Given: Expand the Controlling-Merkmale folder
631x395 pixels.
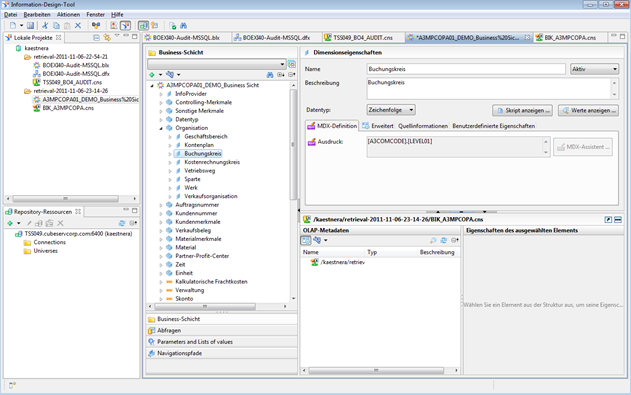Looking at the screenshot, I should (161, 103).
